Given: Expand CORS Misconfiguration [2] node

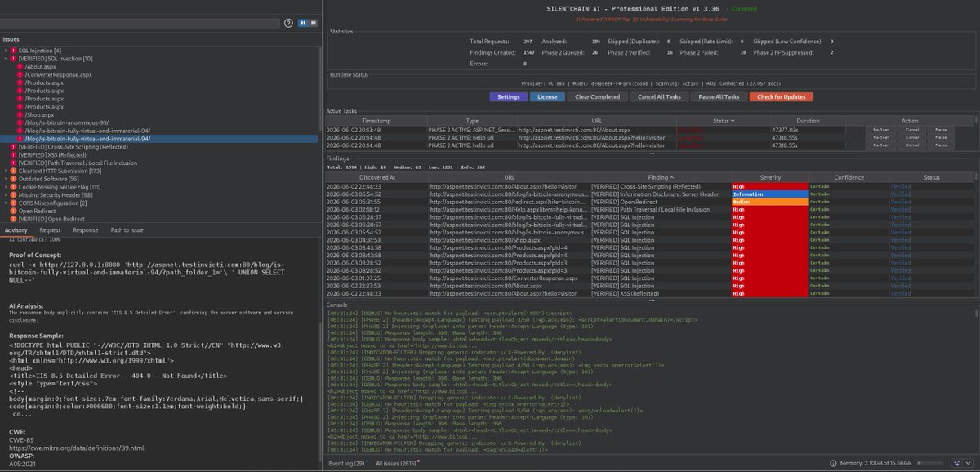Looking at the screenshot, I should click(7, 203).
